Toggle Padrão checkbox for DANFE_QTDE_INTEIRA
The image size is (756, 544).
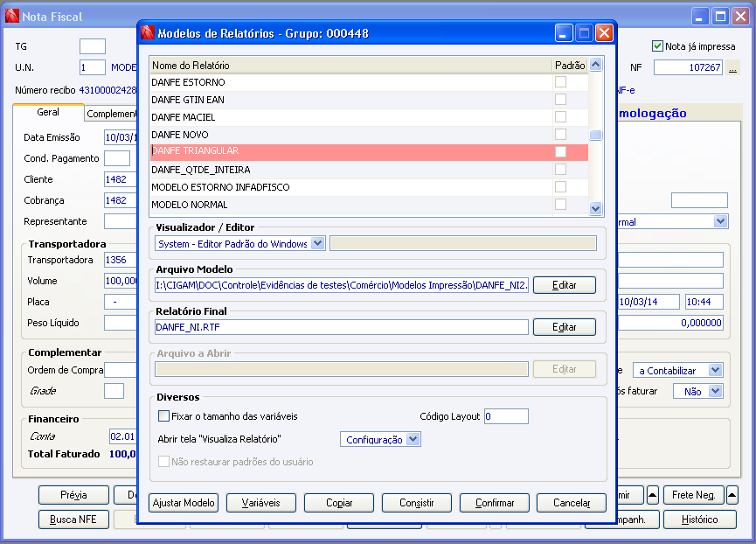click(x=560, y=170)
